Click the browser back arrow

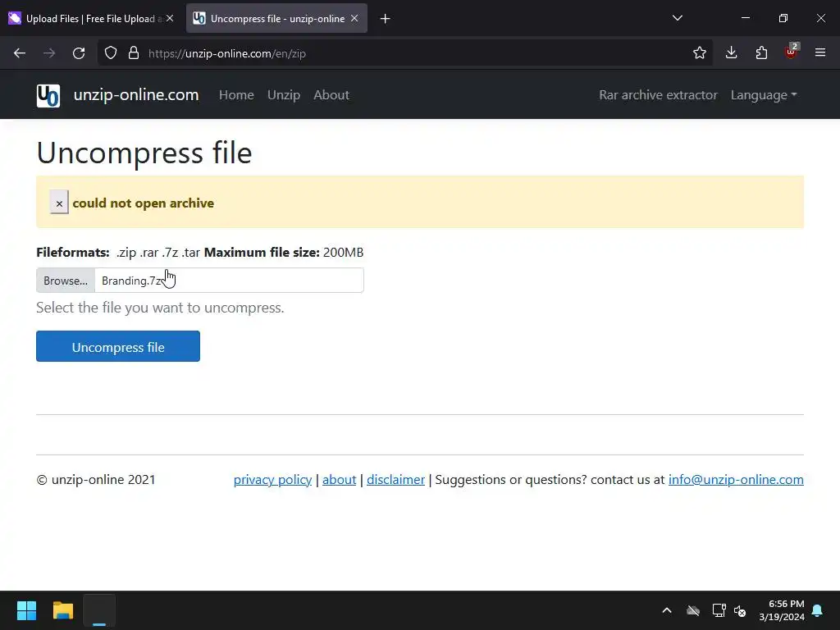tap(20, 53)
